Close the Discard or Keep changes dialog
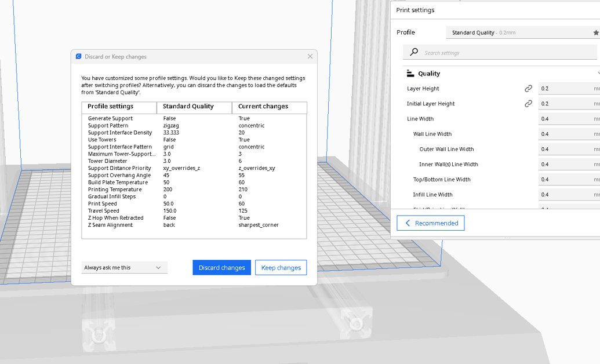Image resolution: width=600 pixels, height=364 pixels. pyautogui.click(x=310, y=56)
